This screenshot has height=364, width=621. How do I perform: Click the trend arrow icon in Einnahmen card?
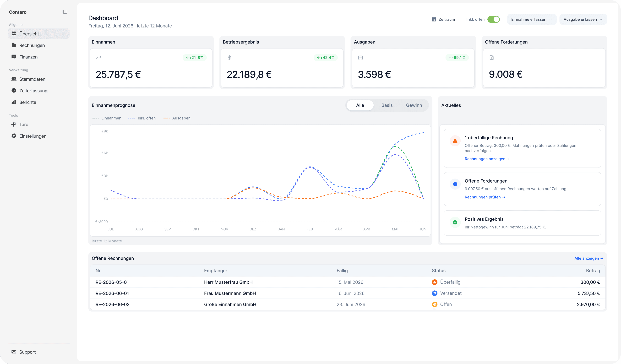[98, 57]
